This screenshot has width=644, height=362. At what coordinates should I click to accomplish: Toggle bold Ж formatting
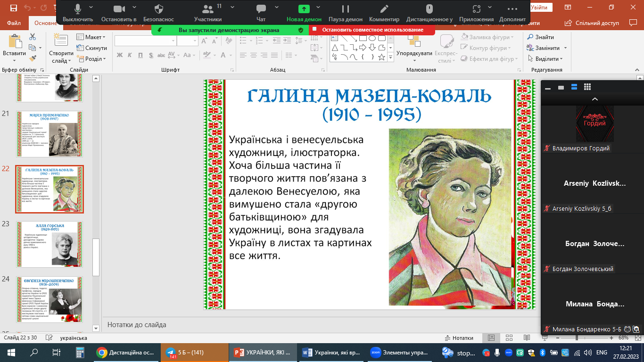click(x=119, y=55)
